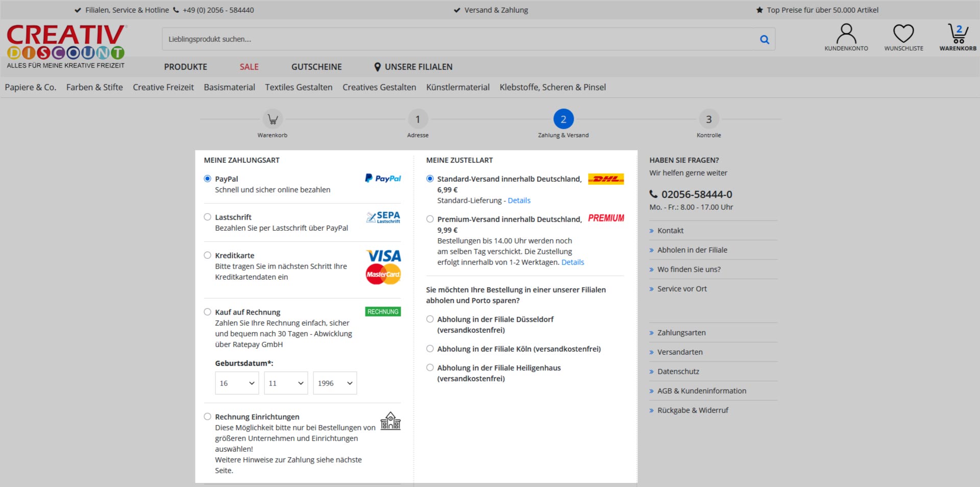This screenshot has width=980, height=487.
Task: Choose Kreditkarte as payment method
Action: click(x=208, y=255)
